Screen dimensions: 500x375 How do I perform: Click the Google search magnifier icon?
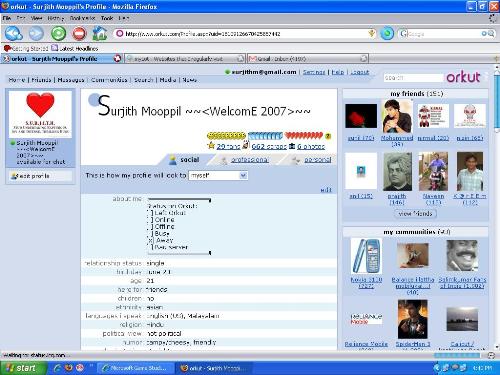pos(491,33)
